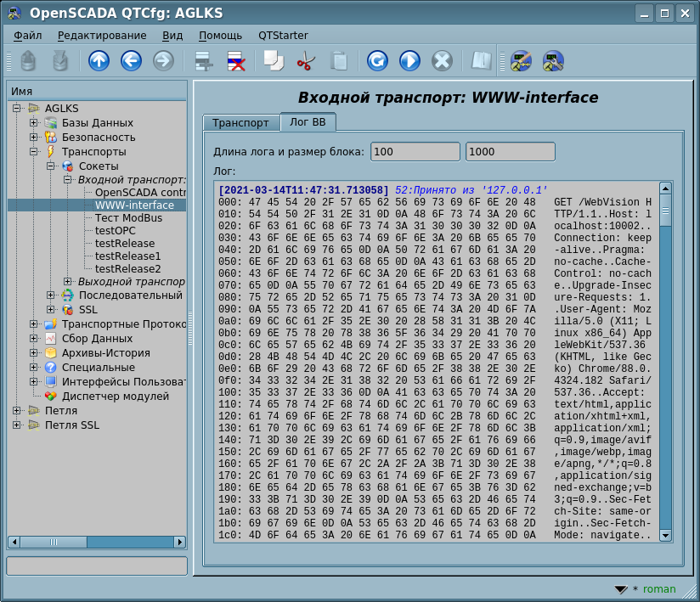Stop periodic update with the X icon

point(442,60)
